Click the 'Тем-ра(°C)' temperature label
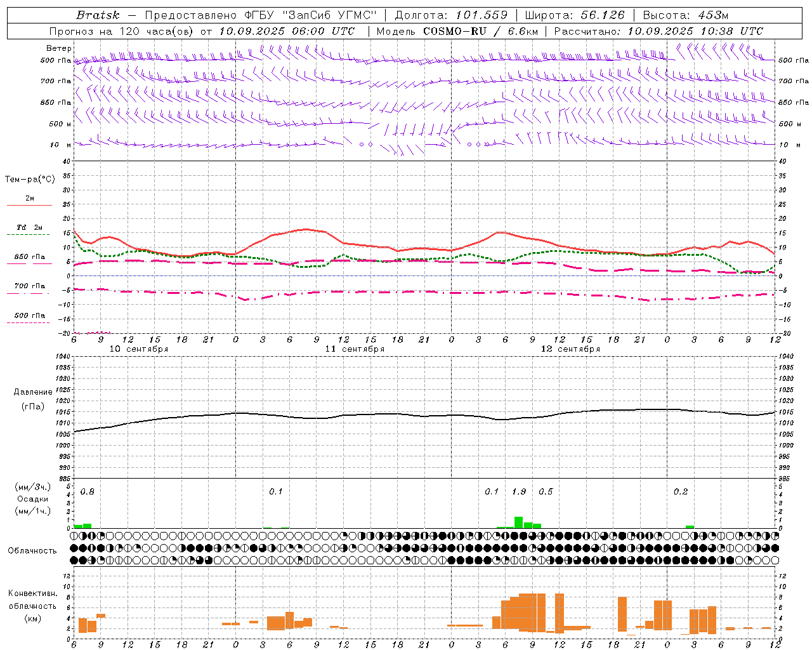The width and height of the screenshot is (812, 650). click(30, 180)
